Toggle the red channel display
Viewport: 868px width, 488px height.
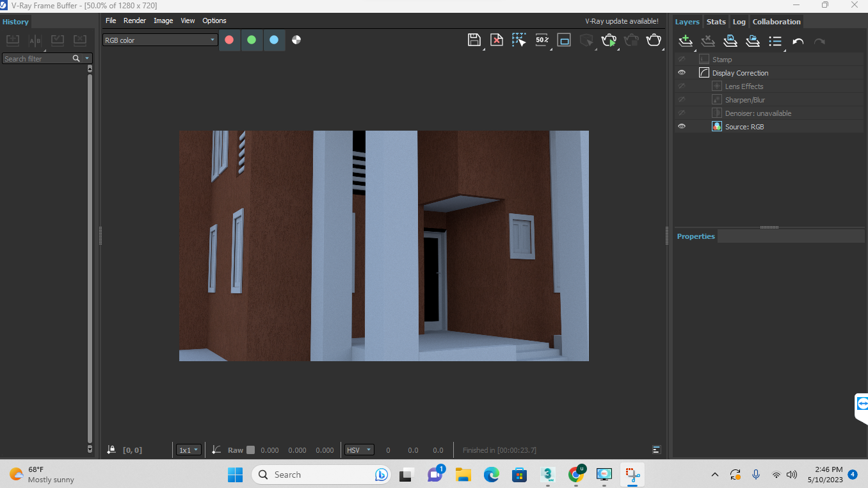click(229, 40)
